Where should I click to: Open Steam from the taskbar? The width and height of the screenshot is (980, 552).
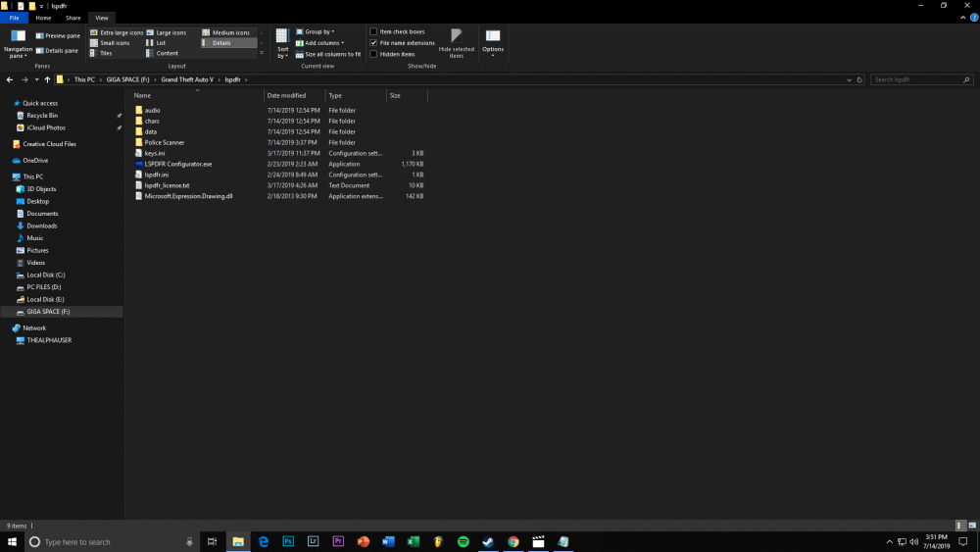coord(488,541)
